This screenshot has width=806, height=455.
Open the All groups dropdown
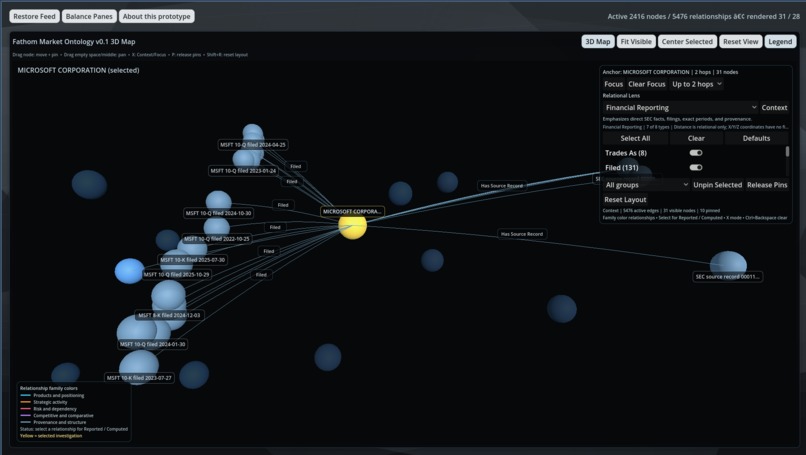[x=646, y=185]
